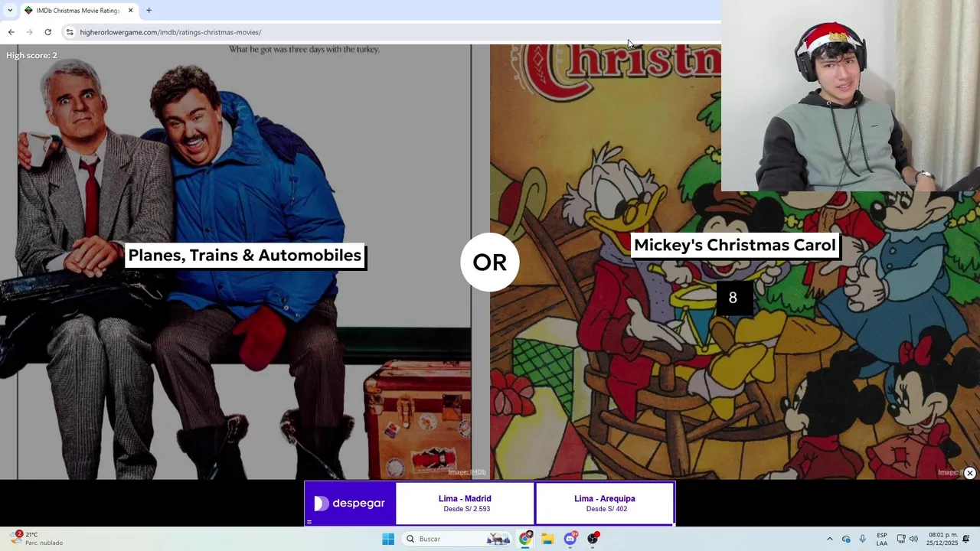The image size is (980, 551).
Task: Select the IMDb Christmas Movie Ratings tab
Action: tap(78, 10)
